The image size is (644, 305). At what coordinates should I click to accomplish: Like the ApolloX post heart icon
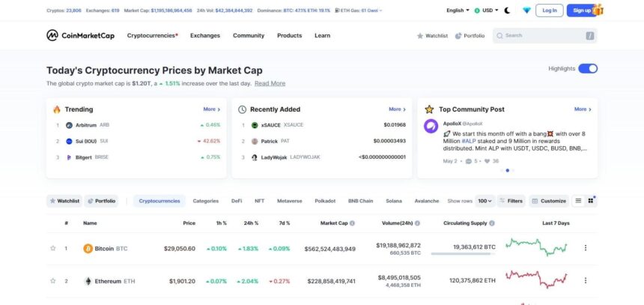[x=487, y=161]
